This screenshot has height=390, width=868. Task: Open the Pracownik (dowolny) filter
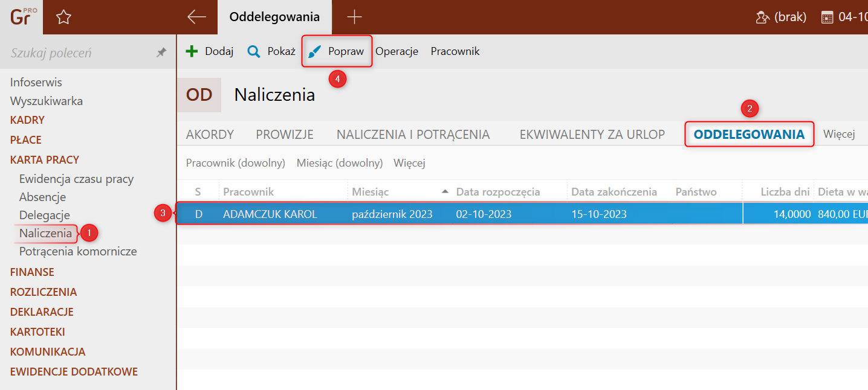(x=236, y=163)
